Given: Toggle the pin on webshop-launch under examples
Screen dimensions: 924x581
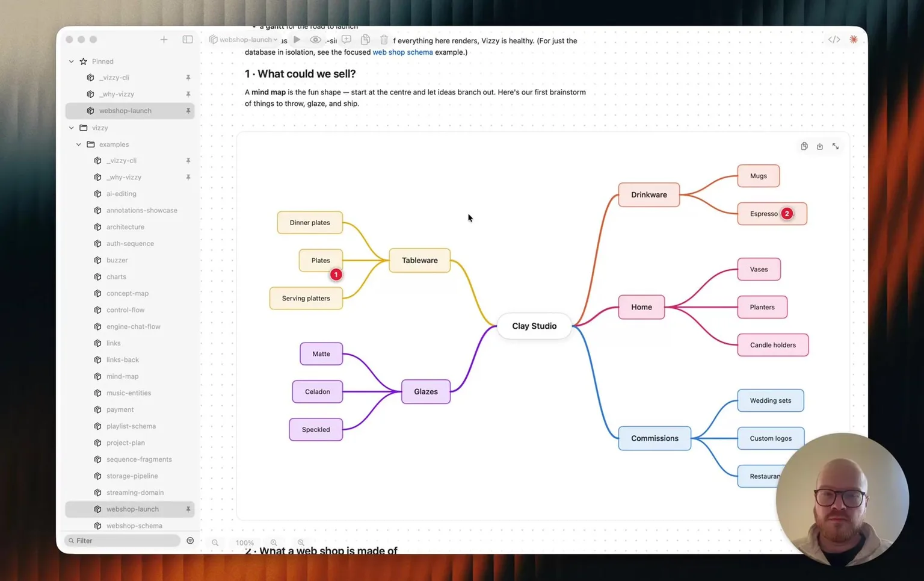Looking at the screenshot, I should tap(188, 509).
